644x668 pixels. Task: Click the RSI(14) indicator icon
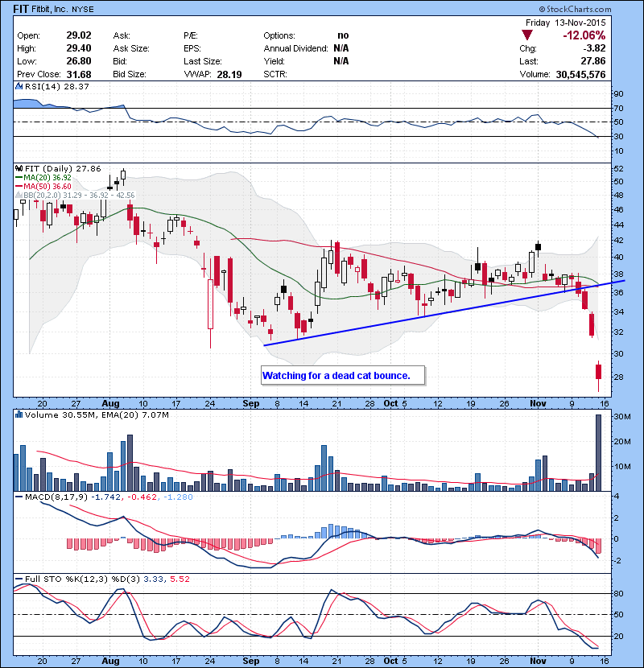[x=19, y=86]
